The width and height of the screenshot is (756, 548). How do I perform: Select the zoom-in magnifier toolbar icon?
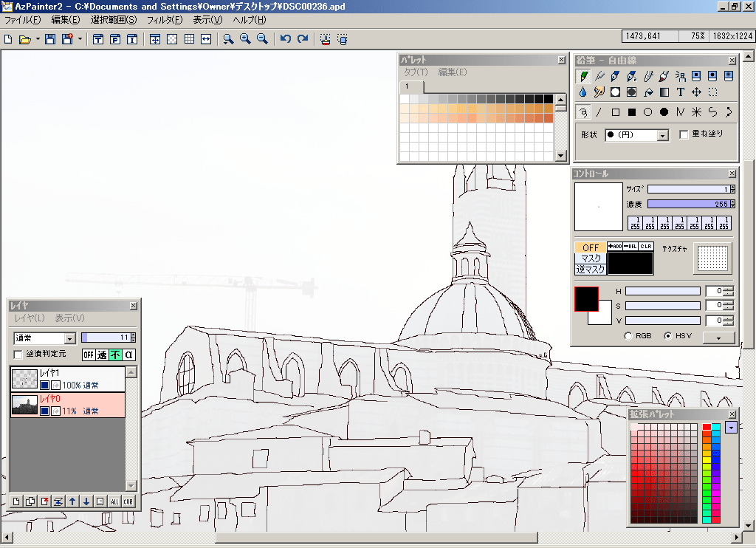click(x=245, y=39)
